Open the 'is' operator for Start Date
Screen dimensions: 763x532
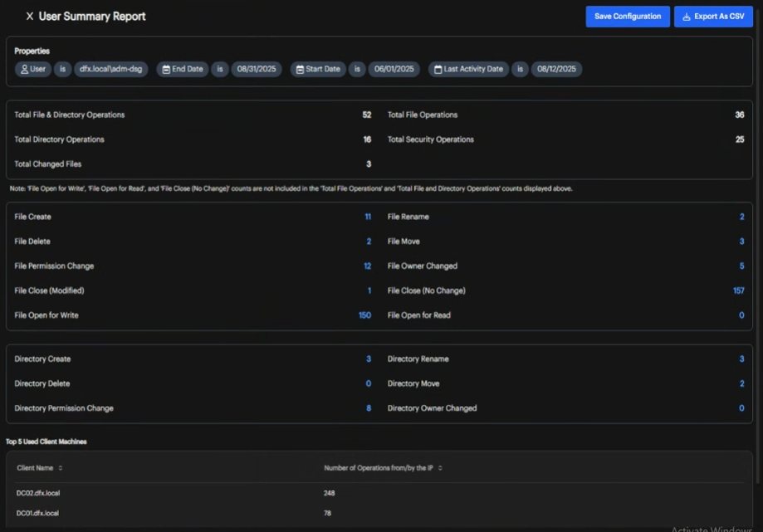coord(357,69)
